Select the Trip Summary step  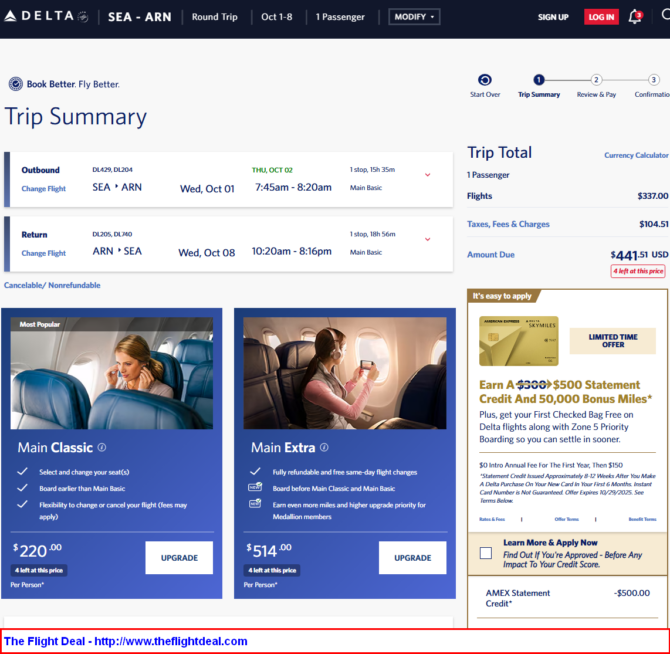(x=539, y=80)
